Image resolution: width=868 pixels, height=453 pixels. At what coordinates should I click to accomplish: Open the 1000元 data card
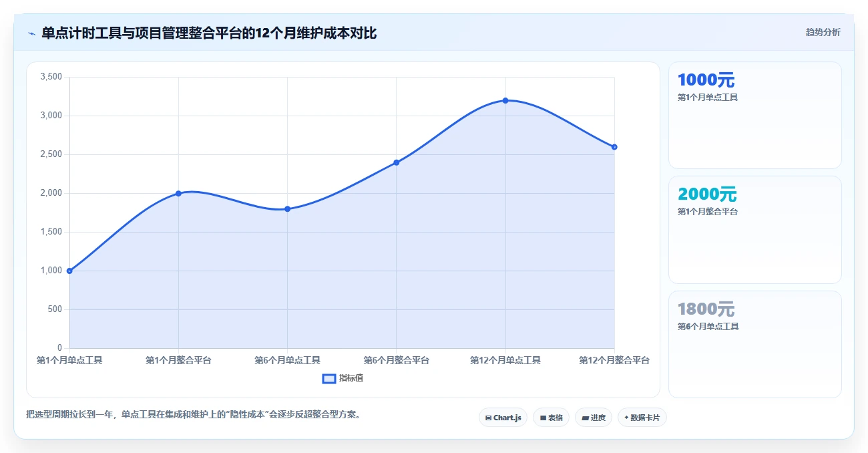point(755,115)
